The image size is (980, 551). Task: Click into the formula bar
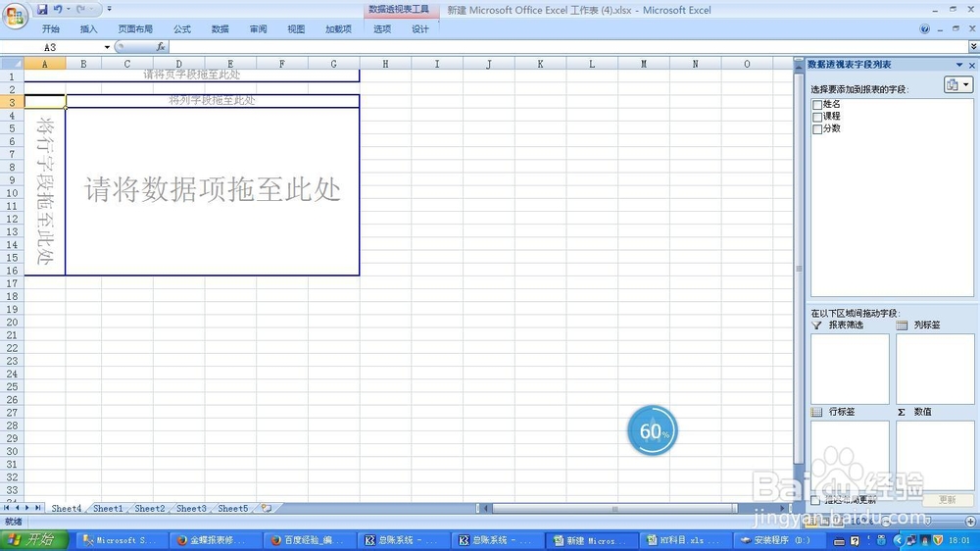tap(567, 47)
